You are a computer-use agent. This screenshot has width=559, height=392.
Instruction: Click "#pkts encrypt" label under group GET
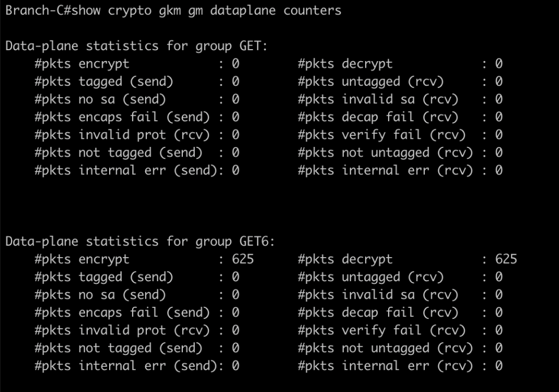(82, 64)
